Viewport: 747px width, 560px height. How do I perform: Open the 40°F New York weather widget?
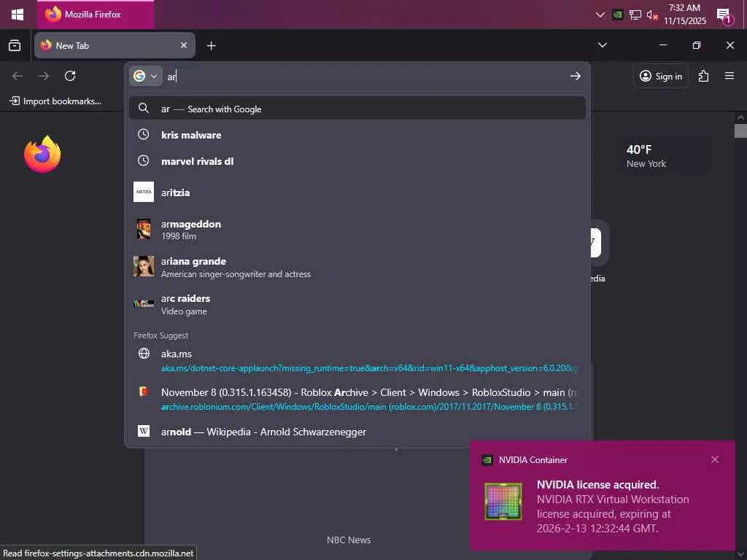point(665,156)
